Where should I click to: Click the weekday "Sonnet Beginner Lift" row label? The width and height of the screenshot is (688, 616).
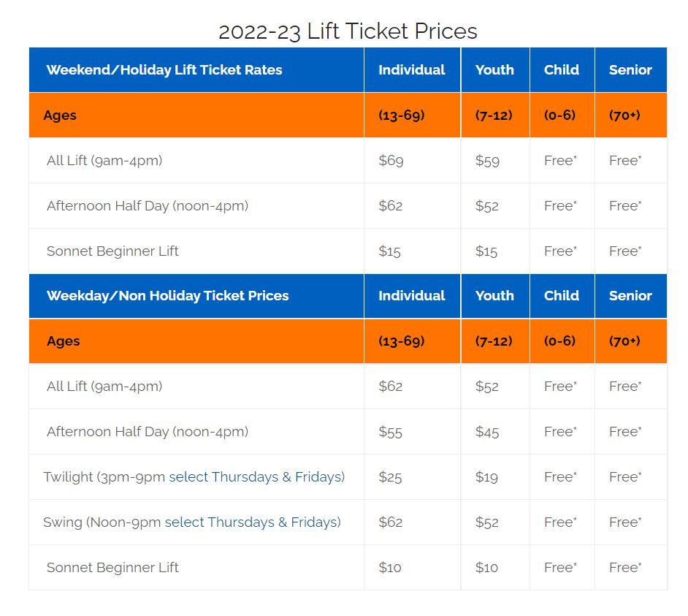pos(112,568)
